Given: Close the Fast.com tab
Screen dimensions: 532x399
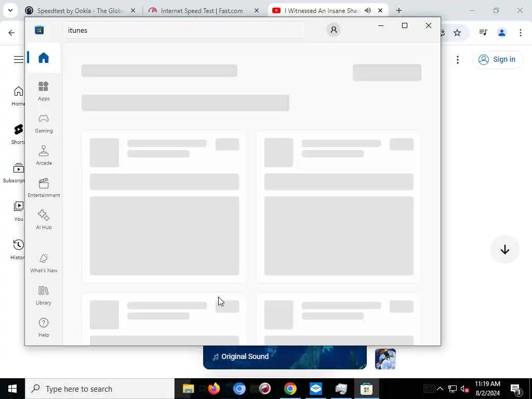Looking at the screenshot, I should (257, 10).
